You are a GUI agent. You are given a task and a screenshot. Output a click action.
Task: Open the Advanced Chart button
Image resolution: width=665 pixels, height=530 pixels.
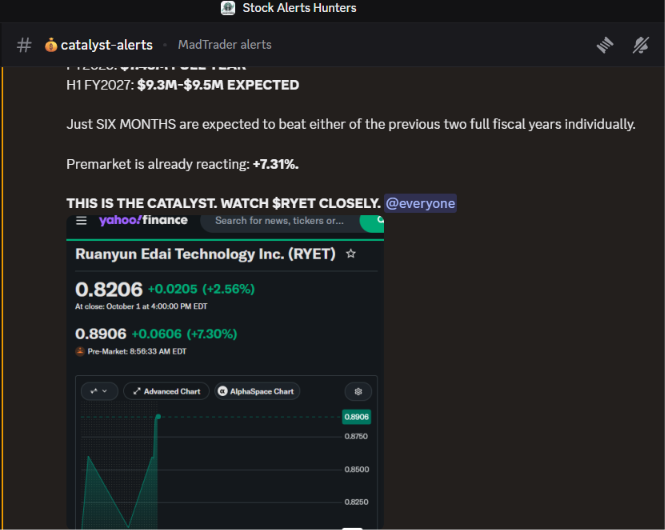166,391
